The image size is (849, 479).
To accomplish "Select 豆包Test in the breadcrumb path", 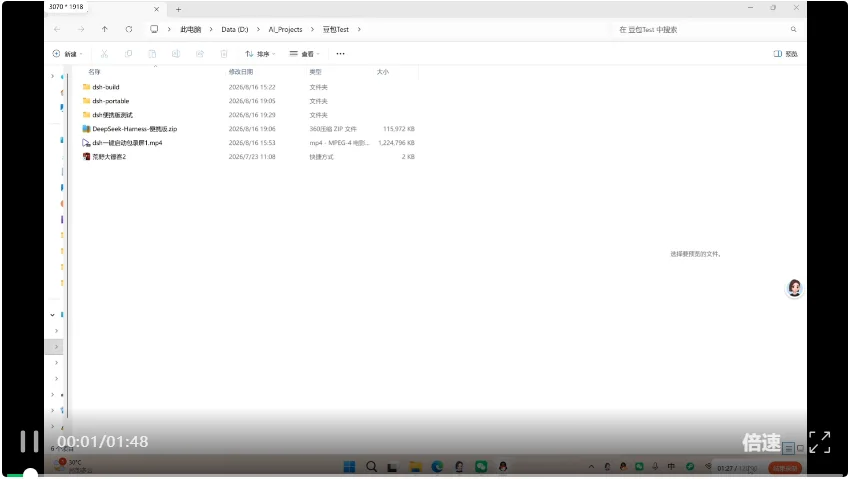I will pyautogui.click(x=336, y=29).
